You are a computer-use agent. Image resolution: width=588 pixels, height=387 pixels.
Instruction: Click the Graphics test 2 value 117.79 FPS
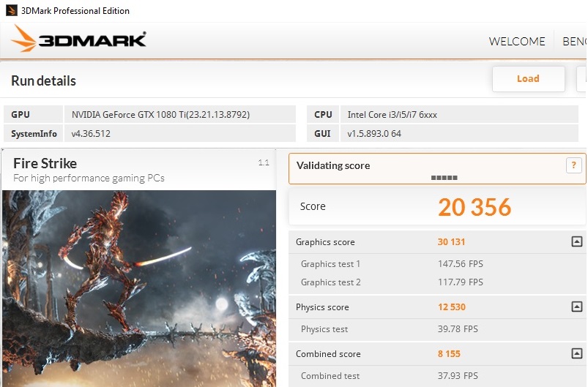pyautogui.click(x=461, y=282)
